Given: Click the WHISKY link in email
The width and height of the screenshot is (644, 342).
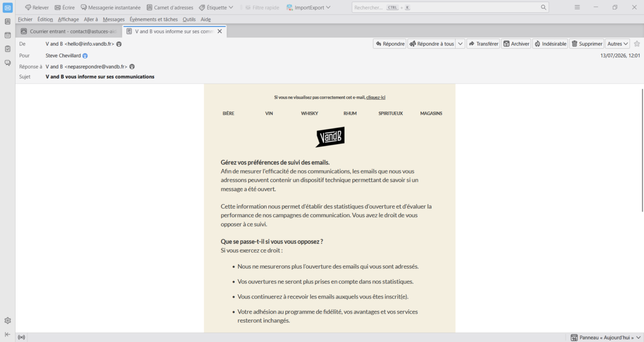Looking at the screenshot, I should [310, 113].
